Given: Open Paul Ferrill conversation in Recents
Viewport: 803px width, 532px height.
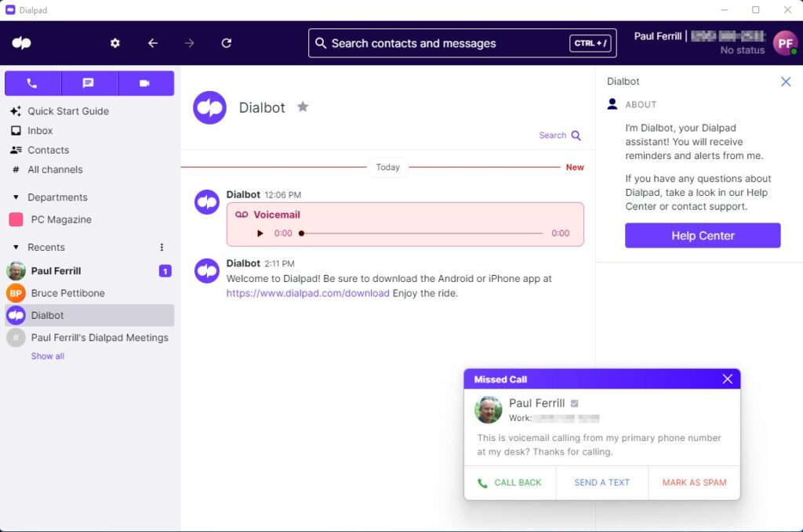Looking at the screenshot, I should [89, 270].
